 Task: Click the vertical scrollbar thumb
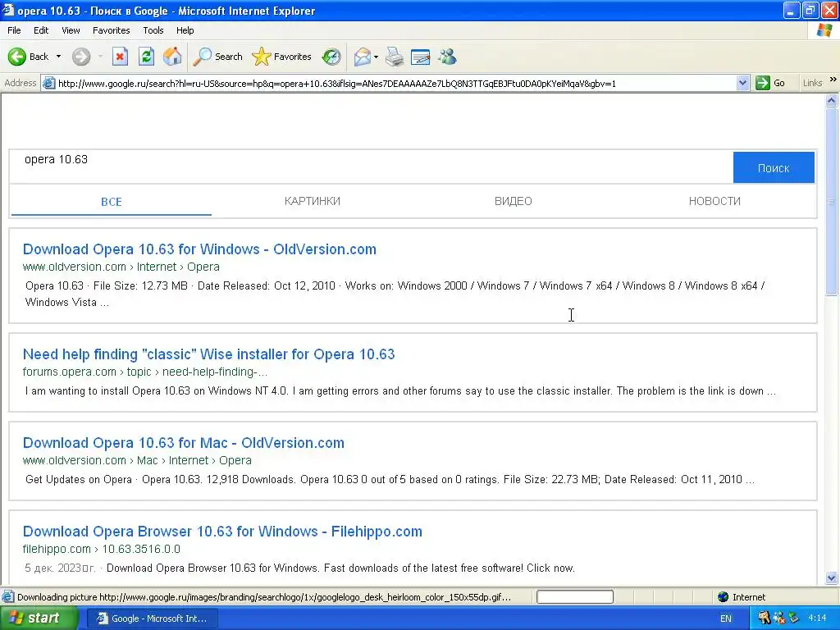pyautogui.click(x=832, y=201)
